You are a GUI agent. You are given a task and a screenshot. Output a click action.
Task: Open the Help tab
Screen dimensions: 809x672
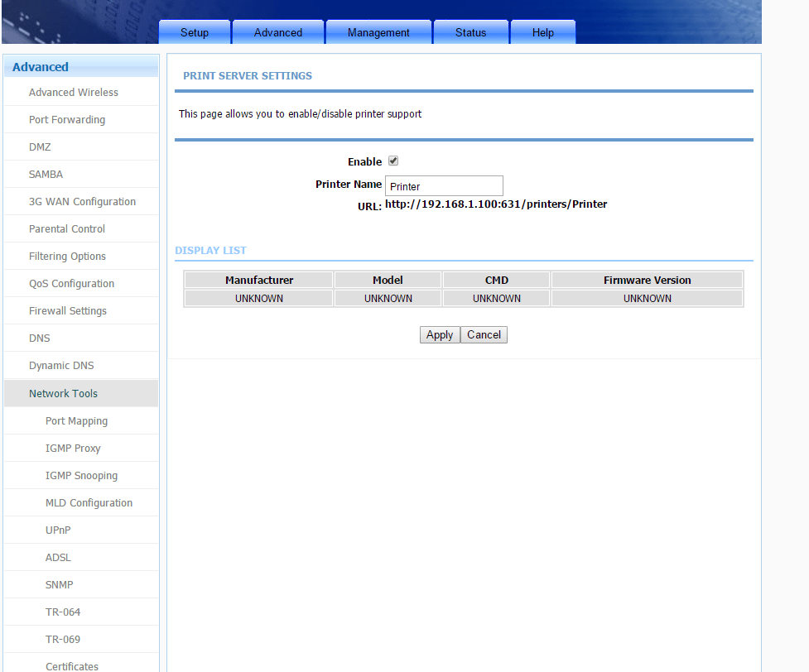542,32
